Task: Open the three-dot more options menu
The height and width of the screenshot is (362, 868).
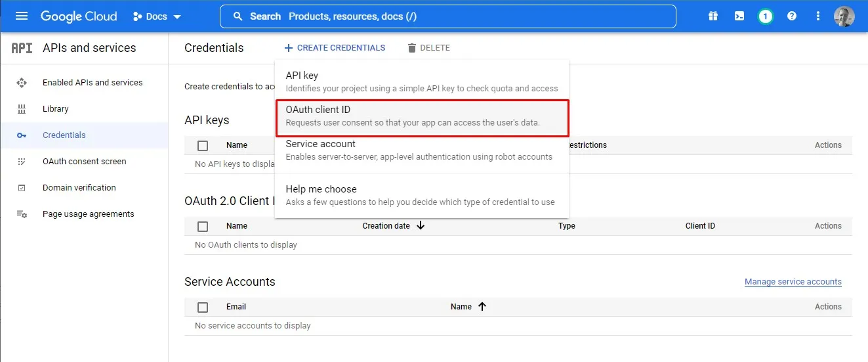Action: pos(817,16)
